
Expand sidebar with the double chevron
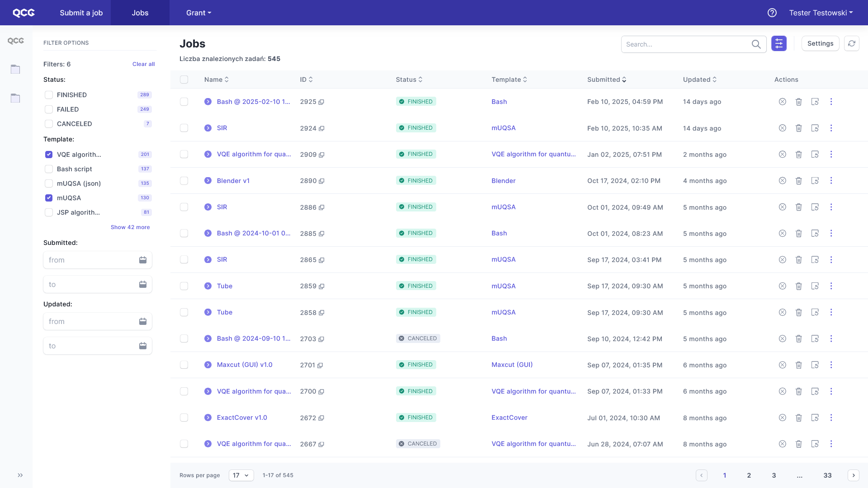pyautogui.click(x=20, y=475)
